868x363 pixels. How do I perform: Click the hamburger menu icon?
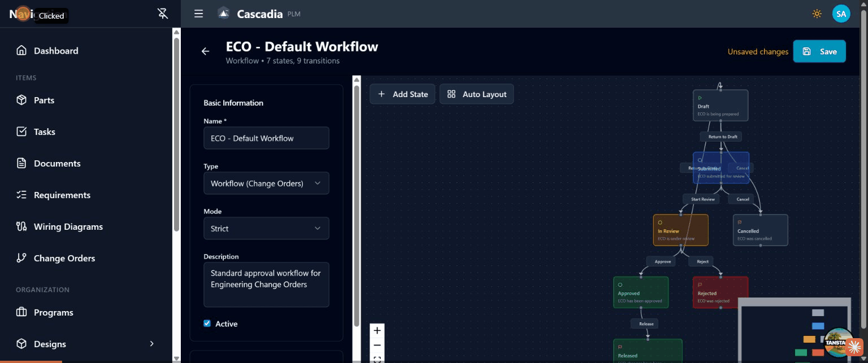(x=198, y=14)
